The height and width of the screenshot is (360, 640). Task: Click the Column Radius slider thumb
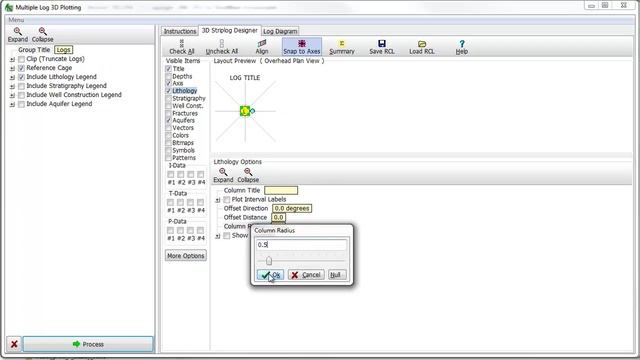269,260
